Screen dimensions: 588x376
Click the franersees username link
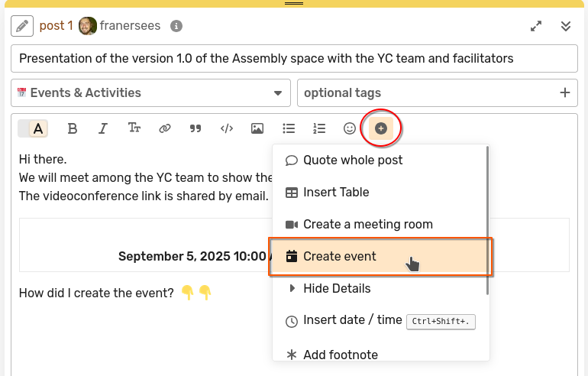(130, 26)
